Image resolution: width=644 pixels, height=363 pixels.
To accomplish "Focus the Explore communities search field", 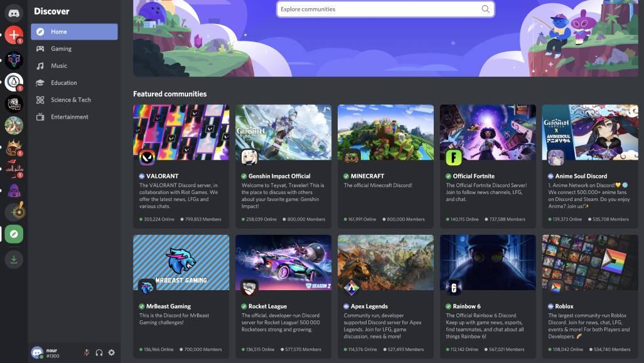I will [x=385, y=9].
